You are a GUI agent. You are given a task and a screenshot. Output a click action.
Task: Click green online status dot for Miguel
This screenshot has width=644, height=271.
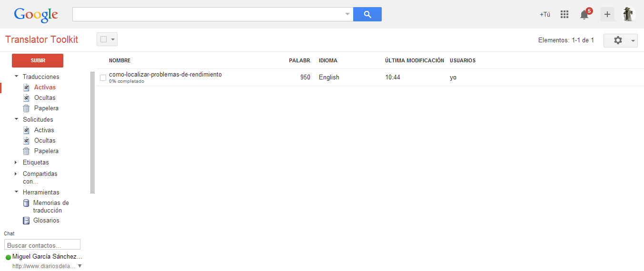pyautogui.click(x=8, y=257)
